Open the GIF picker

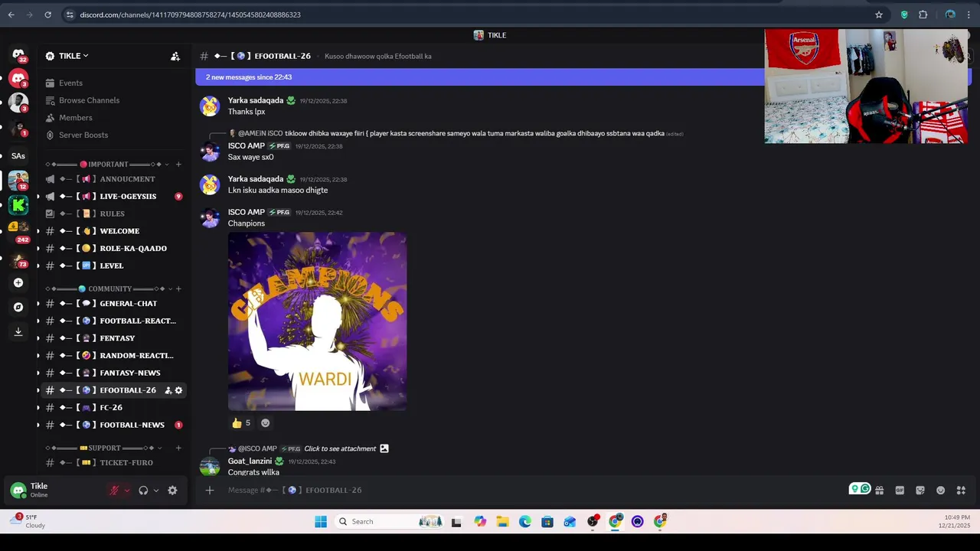[900, 491]
